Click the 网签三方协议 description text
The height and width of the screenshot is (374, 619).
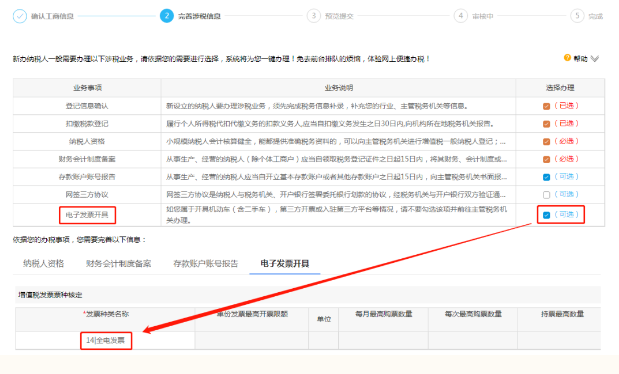[336, 195]
